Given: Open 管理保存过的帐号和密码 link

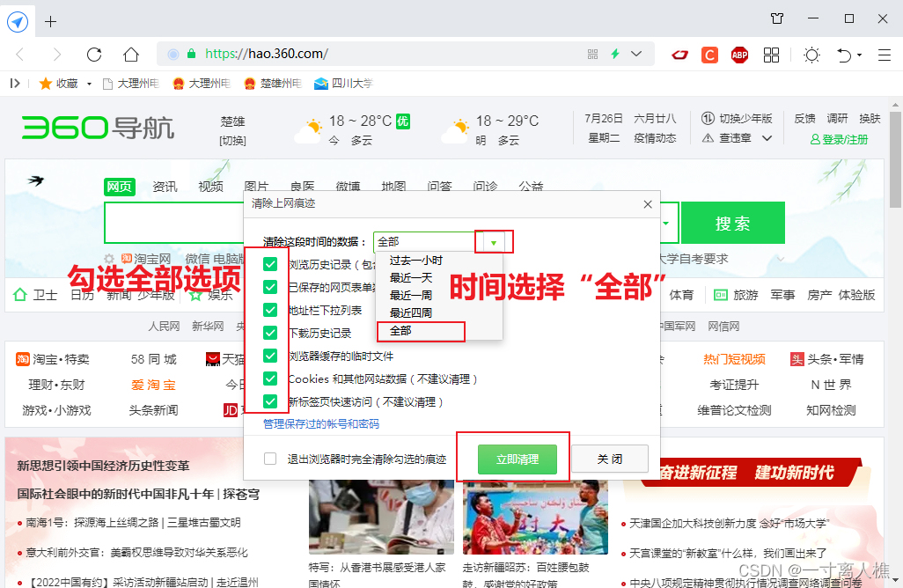Looking at the screenshot, I should (x=320, y=424).
